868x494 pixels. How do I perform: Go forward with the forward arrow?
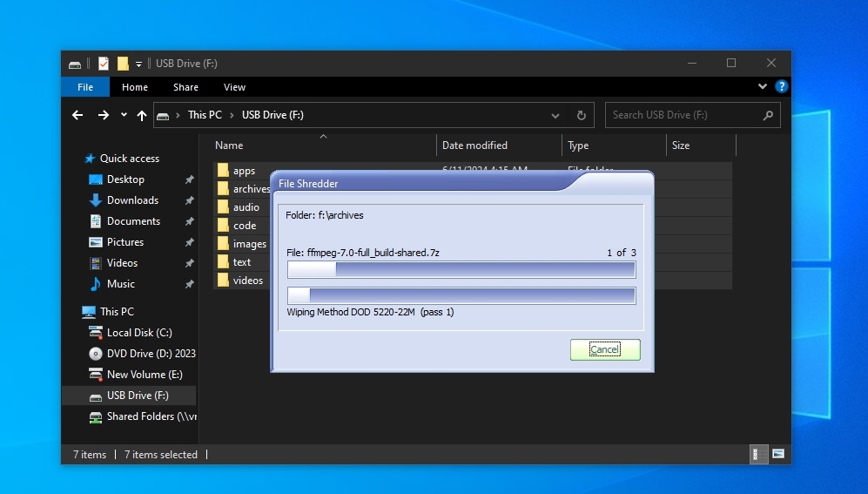click(x=103, y=115)
